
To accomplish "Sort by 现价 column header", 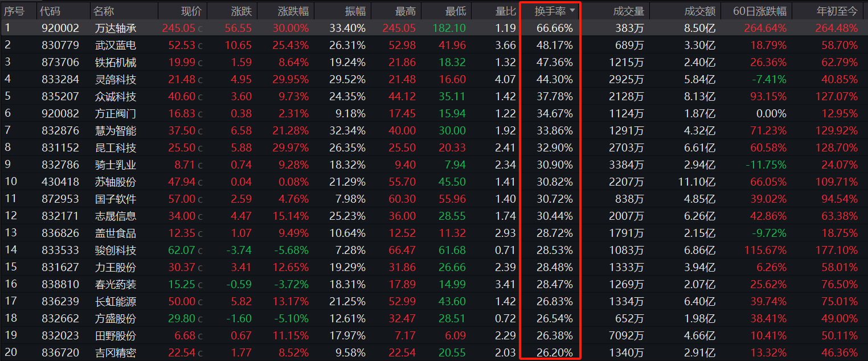I will (x=191, y=11).
